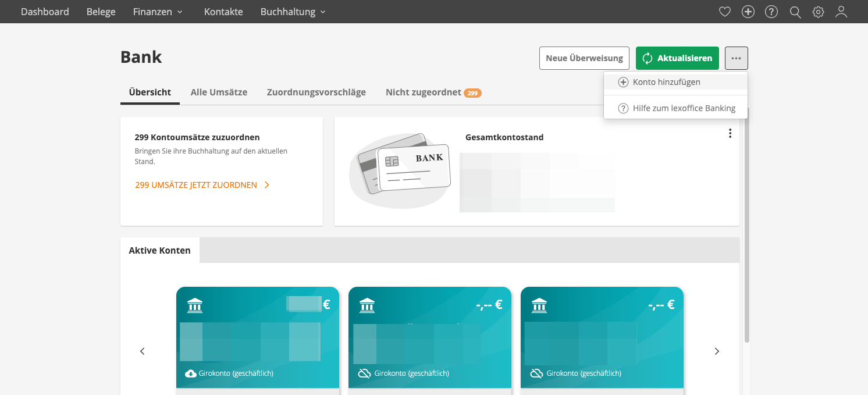Viewport: 868px width, 395px height.
Task: Click bank building icon on third account card
Action: pyautogui.click(x=539, y=305)
